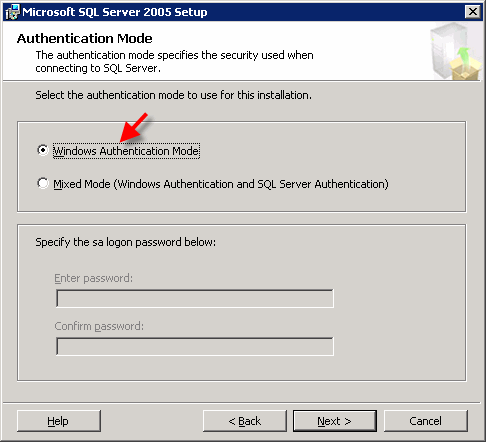Click 'Specify the sa logon password below' text
This screenshot has height=442, width=486.
(126, 242)
